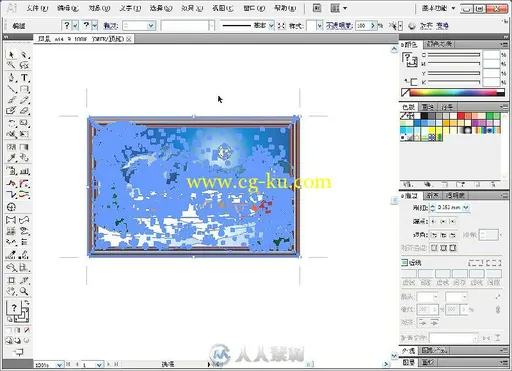Set None (red slash) color mode button
This screenshot has width=512, height=371.
(x=26, y=330)
